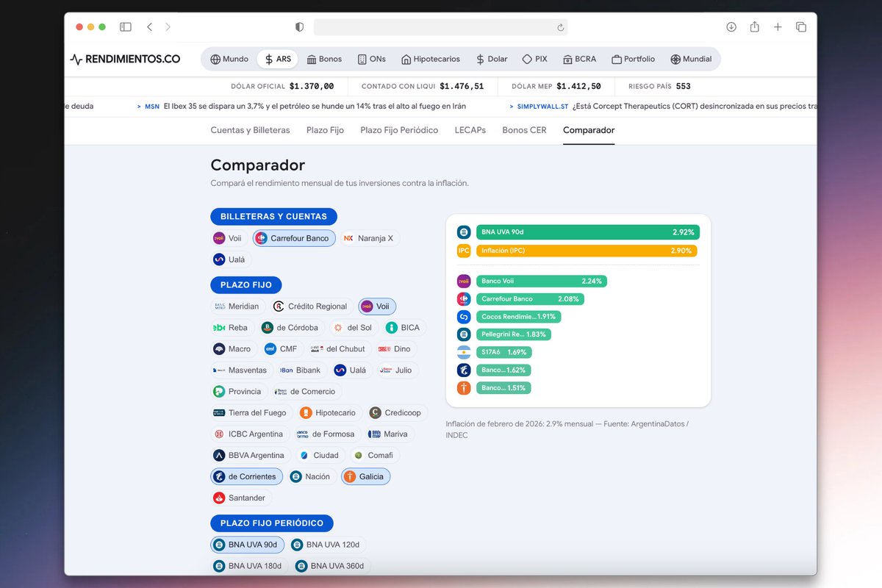882x588 pixels.
Task: Toggle the Crédito Regional chip
Action: point(310,306)
